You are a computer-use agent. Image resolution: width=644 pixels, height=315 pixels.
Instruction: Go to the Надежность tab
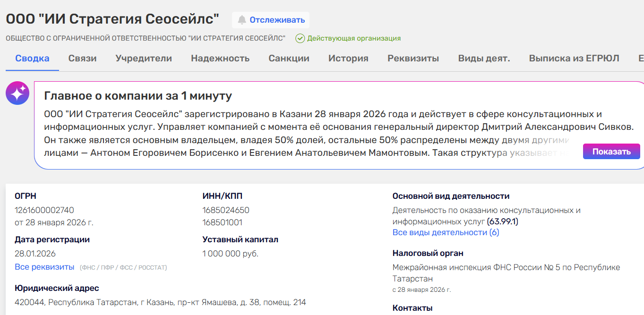220,59
